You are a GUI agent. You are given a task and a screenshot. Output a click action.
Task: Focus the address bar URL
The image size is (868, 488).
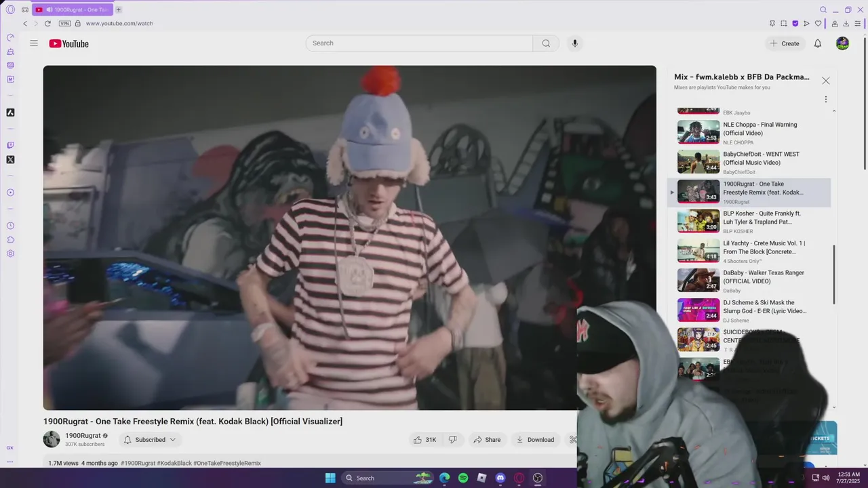tap(119, 23)
